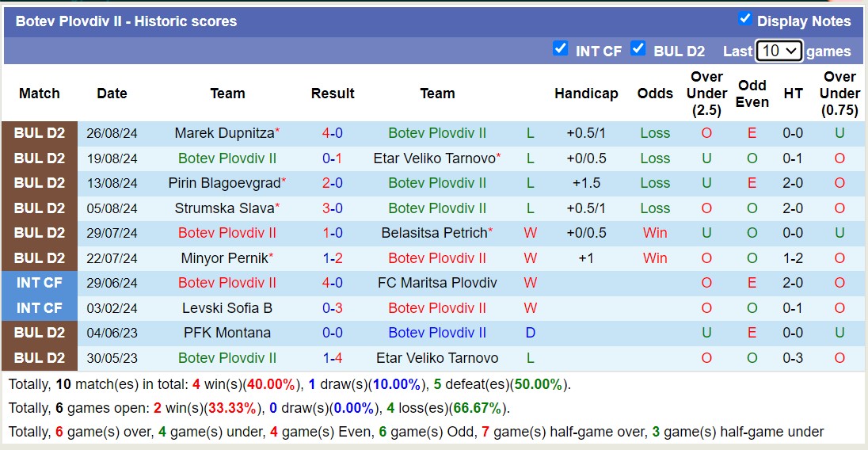
Task: Open the Last games count dropdown
Action: [x=779, y=51]
